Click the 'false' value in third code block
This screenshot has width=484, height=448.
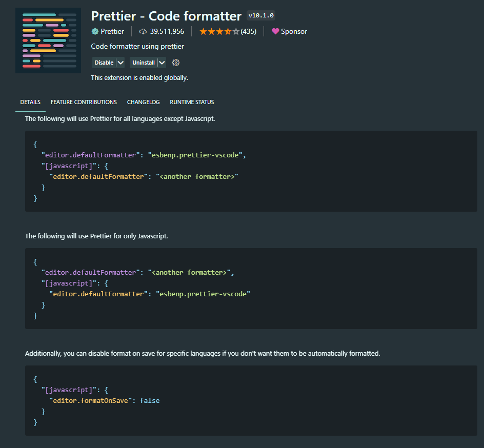click(x=150, y=401)
